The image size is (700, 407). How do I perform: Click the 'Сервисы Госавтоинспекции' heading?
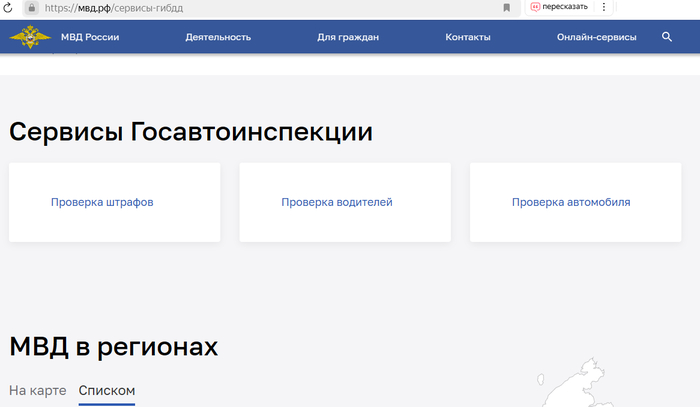(x=191, y=132)
